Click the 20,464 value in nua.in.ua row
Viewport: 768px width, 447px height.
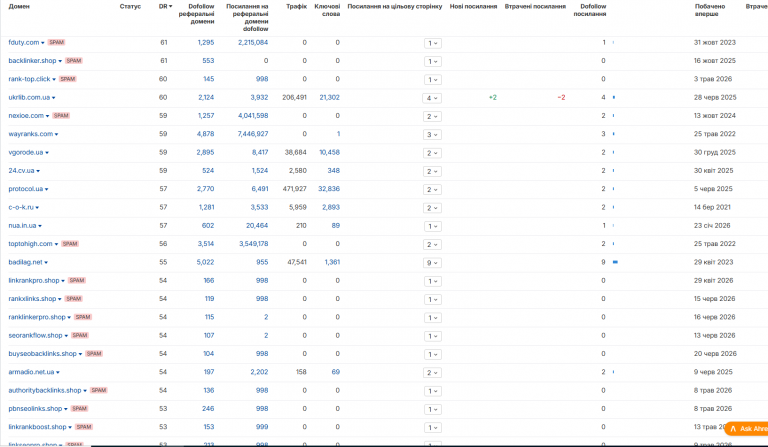[x=257, y=226]
